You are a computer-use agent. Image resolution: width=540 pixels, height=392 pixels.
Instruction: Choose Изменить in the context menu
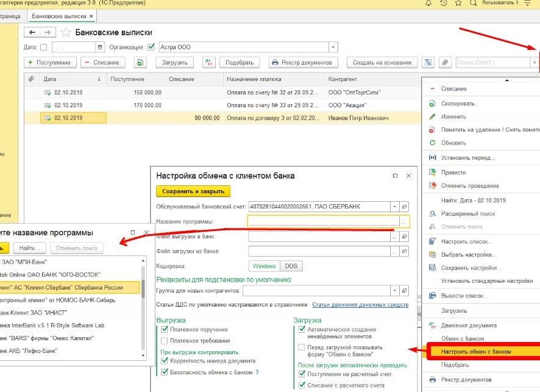click(453, 117)
